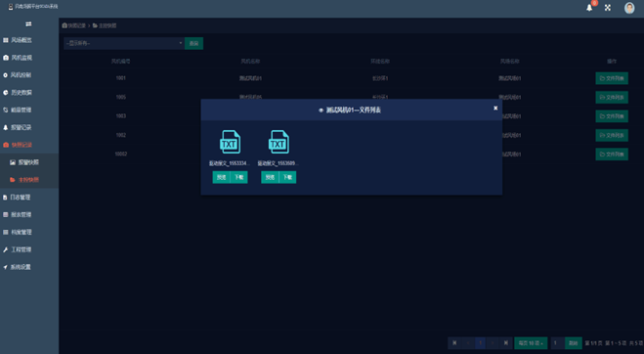Go to the last page via pagination
Screen dimensions: 644x354
pyautogui.click(x=506, y=343)
